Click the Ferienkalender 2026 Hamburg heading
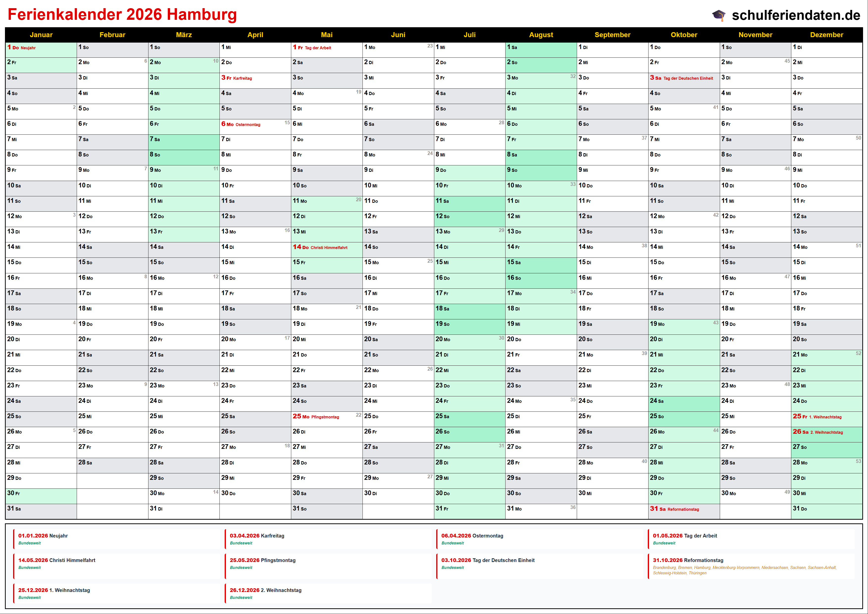868x614 pixels. click(x=122, y=15)
